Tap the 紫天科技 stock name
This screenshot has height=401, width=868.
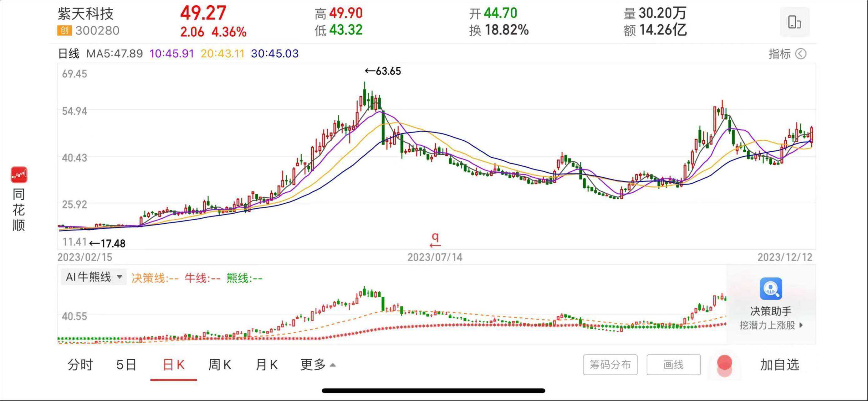coord(86,13)
